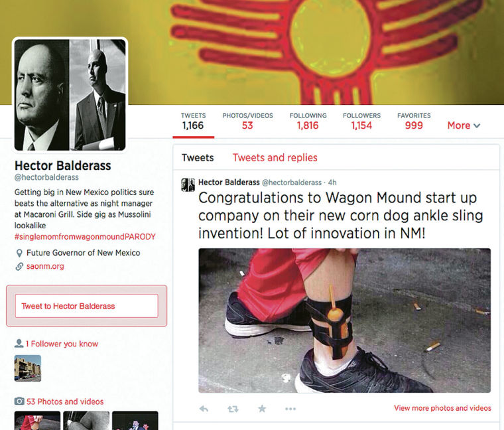
Task: Select the Tweets tab in the timeline
Action: [198, 157]
